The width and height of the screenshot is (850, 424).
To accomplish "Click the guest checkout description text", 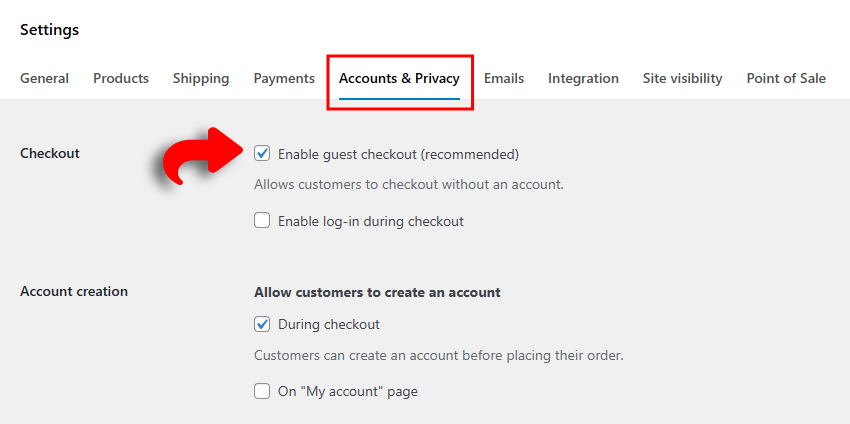I will (x=409, y=184).
